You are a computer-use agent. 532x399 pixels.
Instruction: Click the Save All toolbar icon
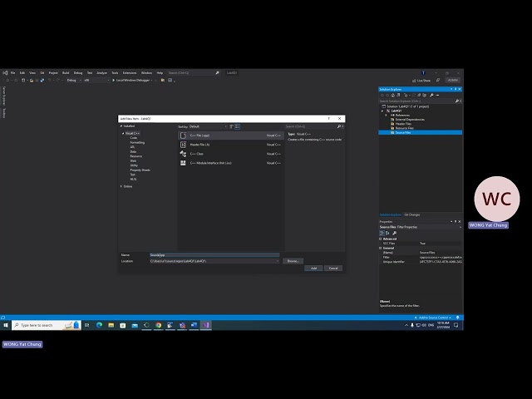[x=42, y=80]
